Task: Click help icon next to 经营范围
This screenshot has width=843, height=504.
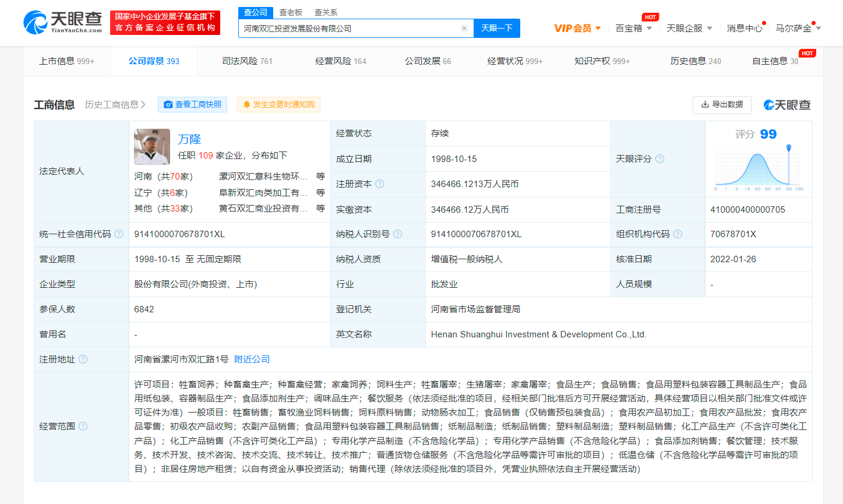Action: 83,426
